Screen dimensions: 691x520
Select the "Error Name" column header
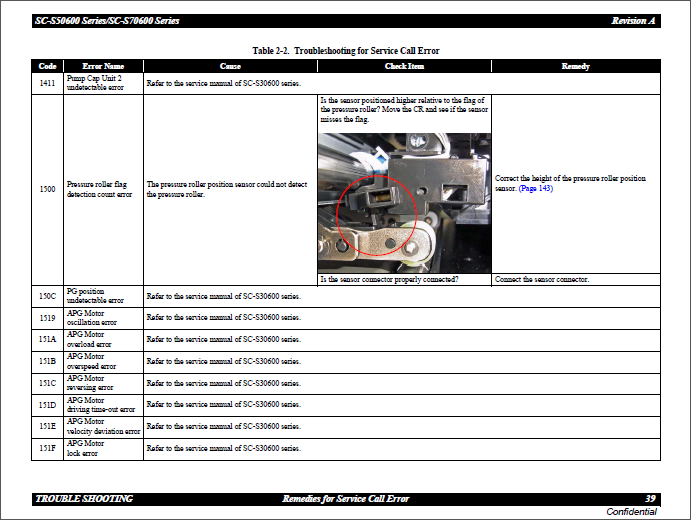coord(103,66)
